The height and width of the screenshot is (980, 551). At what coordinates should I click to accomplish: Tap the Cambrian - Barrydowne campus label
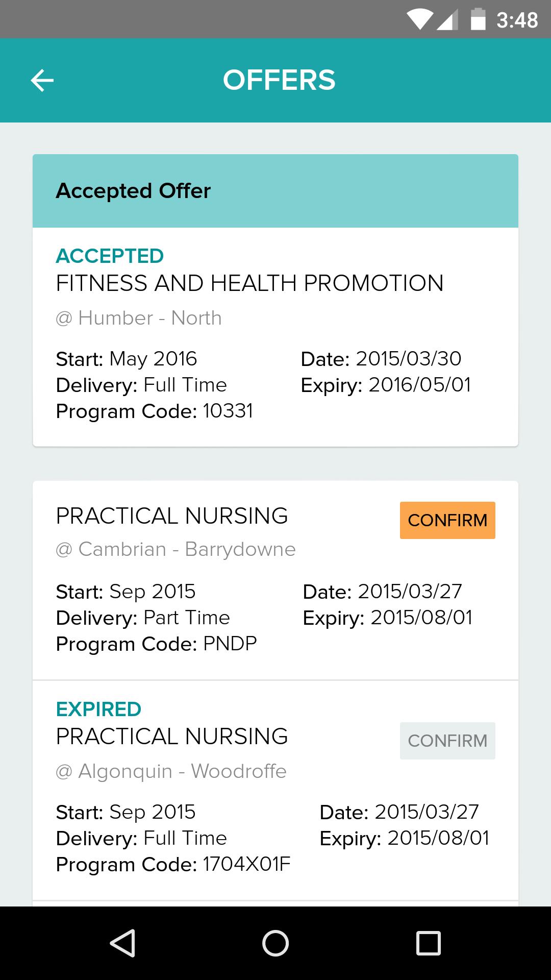(176, 549)
